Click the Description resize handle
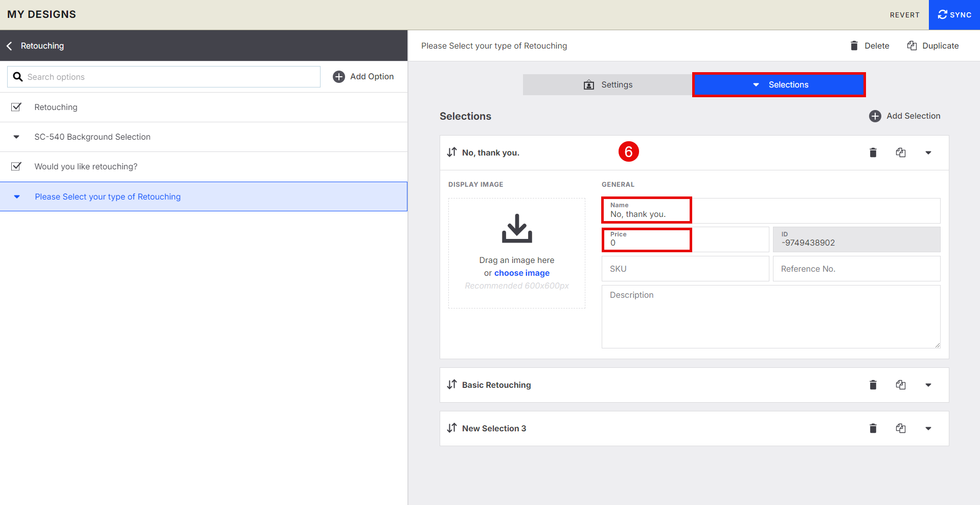Screen dimensions: 980x505 coord(937,345)
